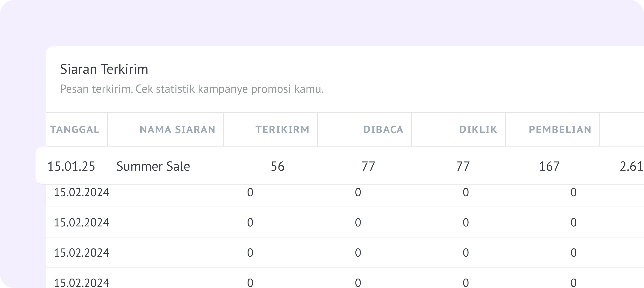644x288 pixels.
Task: Click the Siaran Terkirim heading
Action: (x=104, y=69)
